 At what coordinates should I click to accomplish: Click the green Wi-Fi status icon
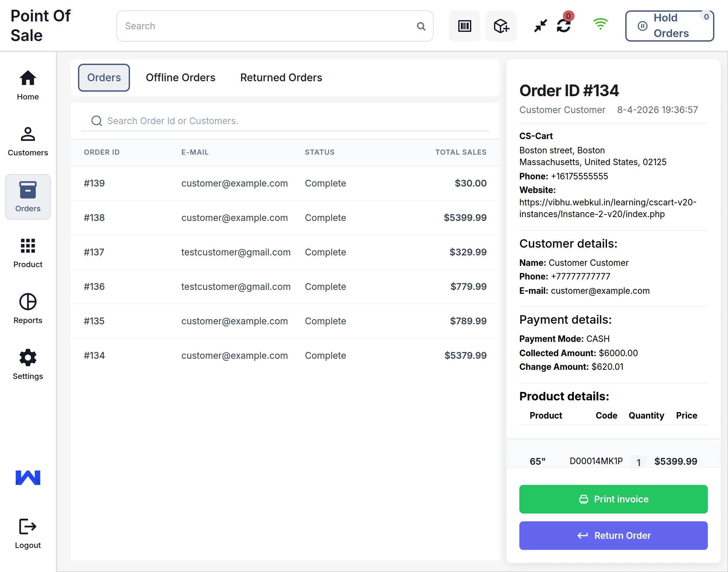click(x=600, y=24)
